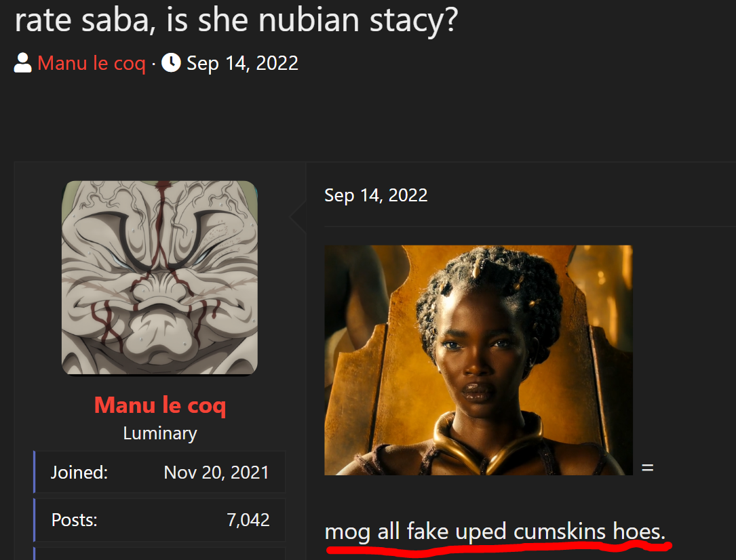Select the Joined label in user info
This screenshot has height=560, width=736.
(x=79, y=473)
